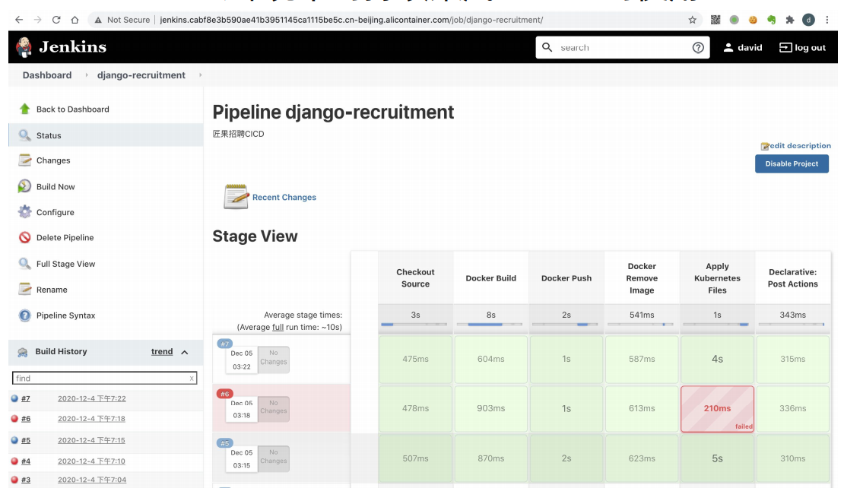Open the build history trend link

tap(162, 352)
